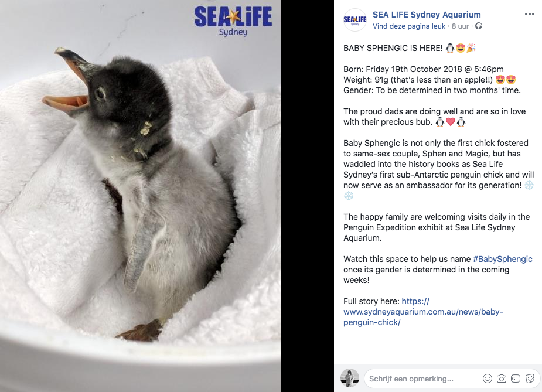542x392 pixels.
Task: Click the penguin emoji after the headline
Action: [449, 47]
